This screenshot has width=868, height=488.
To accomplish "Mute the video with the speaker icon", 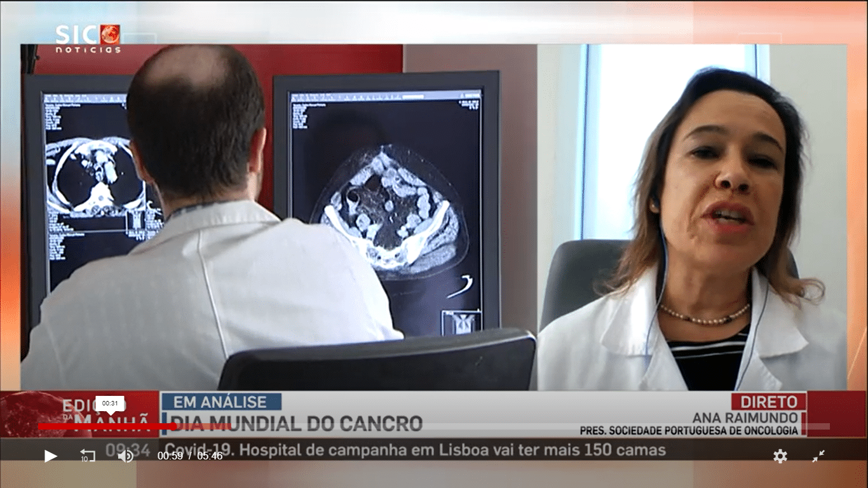I will click(125, 456).
